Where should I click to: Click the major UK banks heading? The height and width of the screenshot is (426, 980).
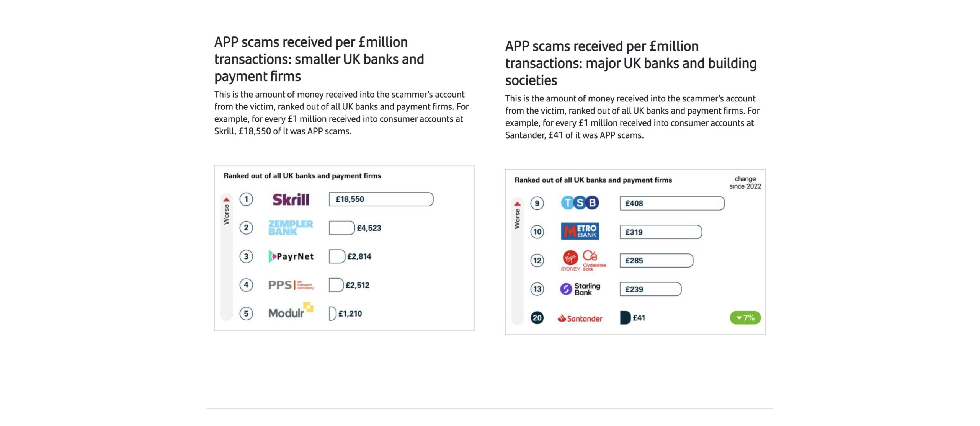(630, 63)
